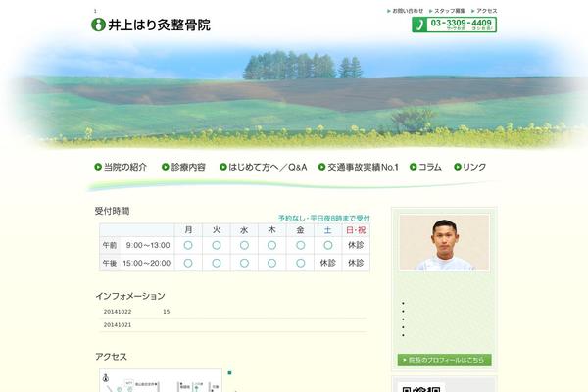Screen dimensions: 588x392
Task: Click the QR code image
Action: point(421,387)
